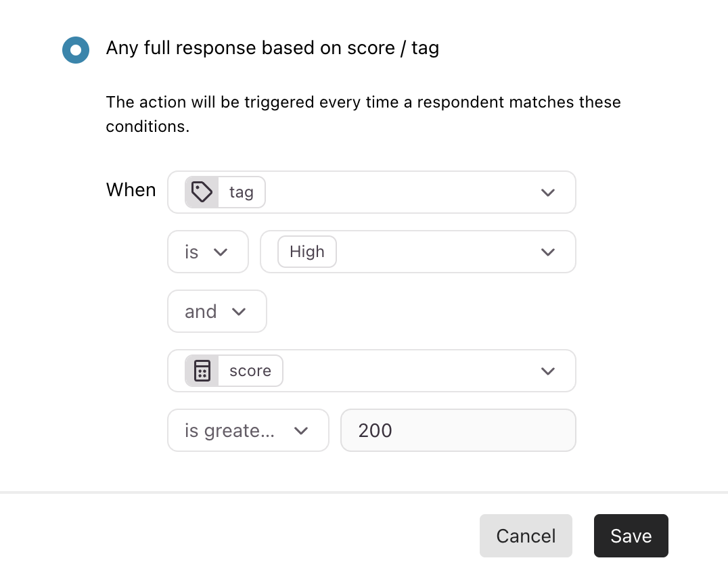Screen dimensions: 728x575
Task: Open the 'is greater' comparison dropdown
Action: tap(248, 430)
